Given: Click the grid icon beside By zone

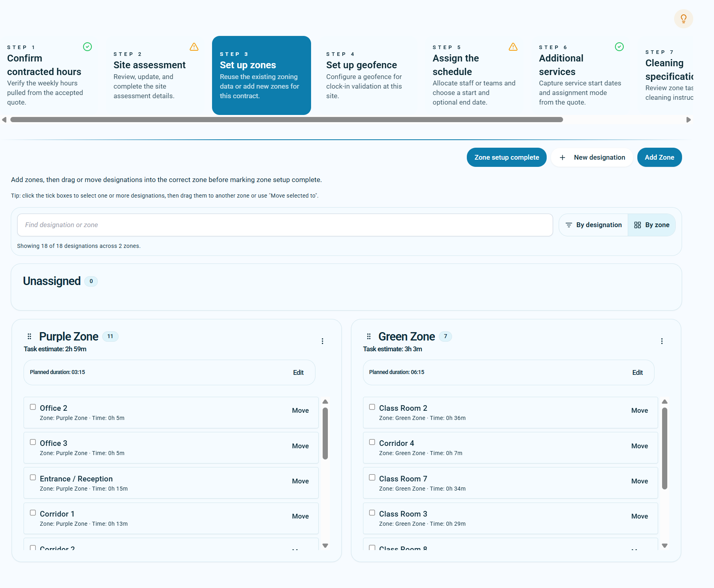Looking at the screenshot, I should click(637, 225).
